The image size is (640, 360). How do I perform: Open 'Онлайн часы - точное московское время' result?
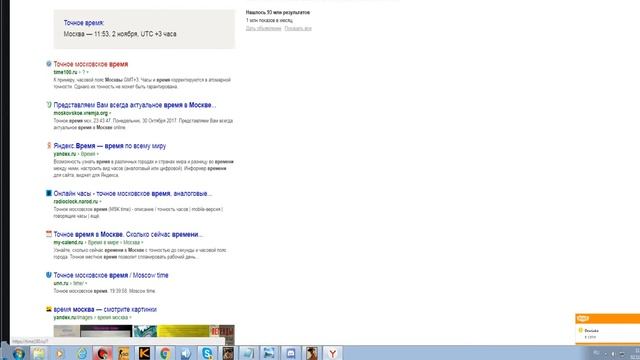coord(133,193)
